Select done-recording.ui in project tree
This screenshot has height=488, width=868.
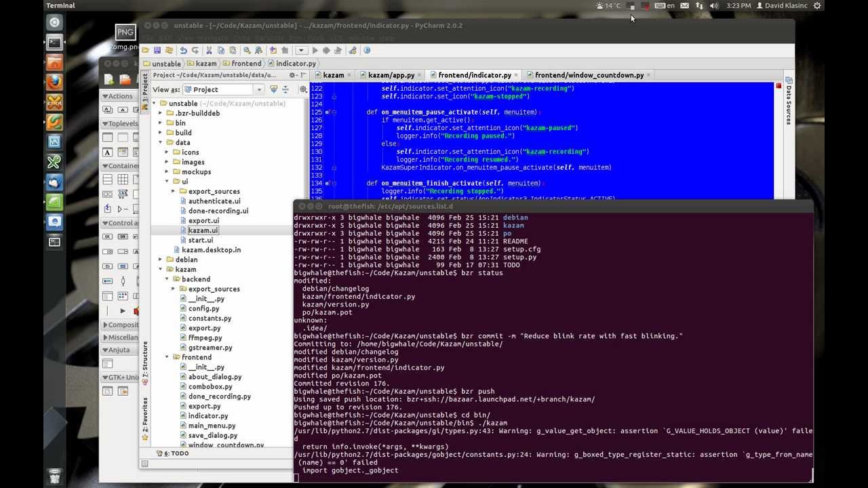(x=218, y=211)
